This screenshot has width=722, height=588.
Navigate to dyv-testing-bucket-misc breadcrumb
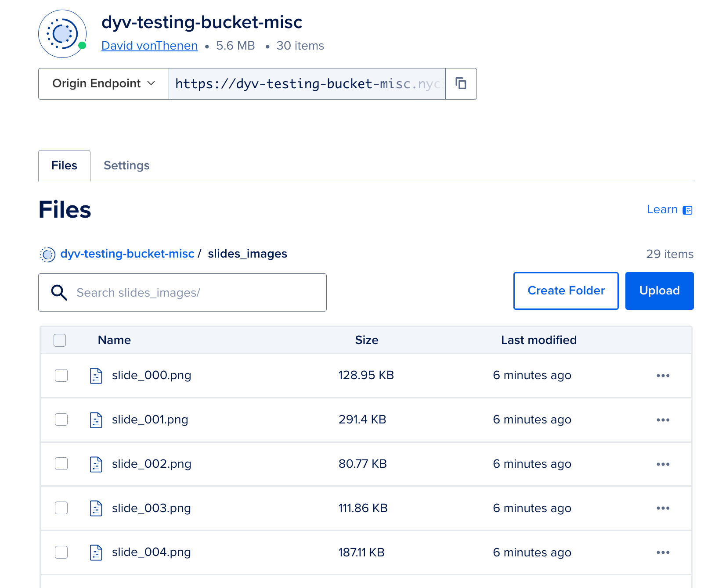tap(127, 254)
